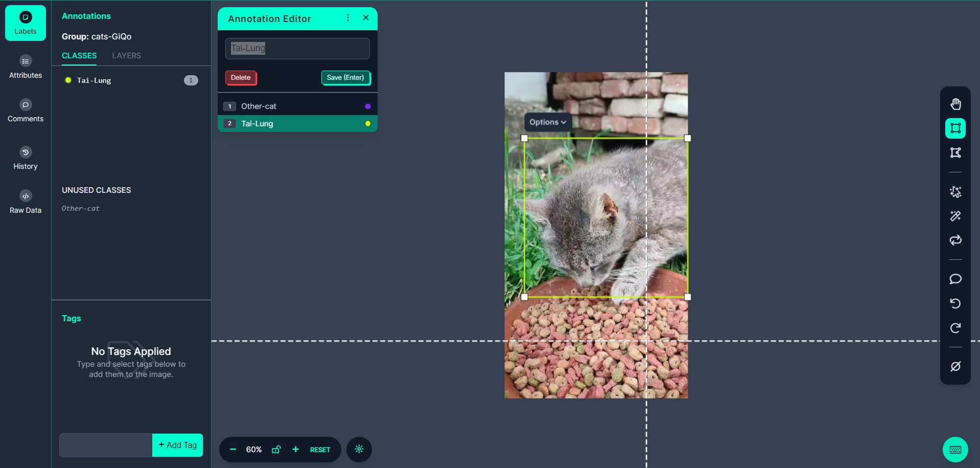Click the 60% zoom level value
This screenshot has height=468, width=980.
point(254,450)
